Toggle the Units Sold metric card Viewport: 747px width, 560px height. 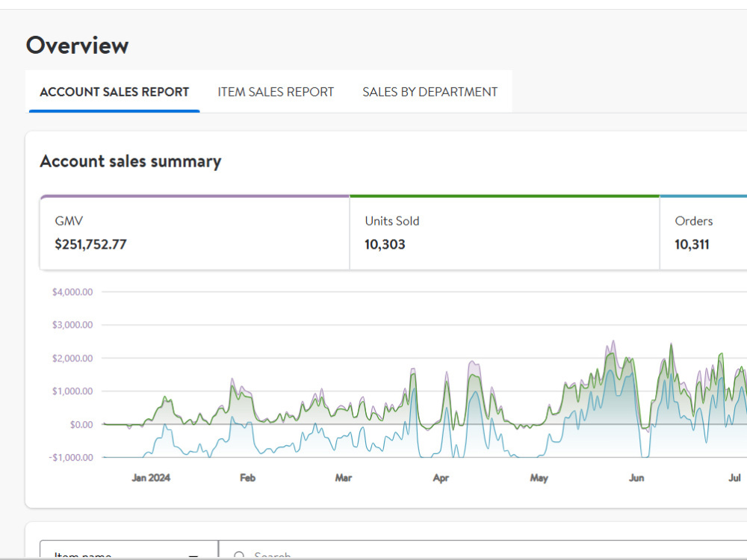point(504,233)
